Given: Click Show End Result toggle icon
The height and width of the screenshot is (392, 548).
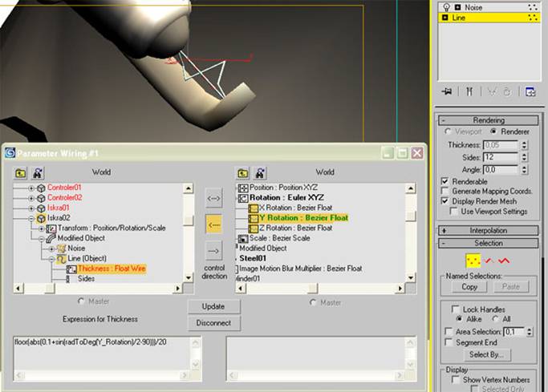Looking at the screenshot, I should click(469, 91).
